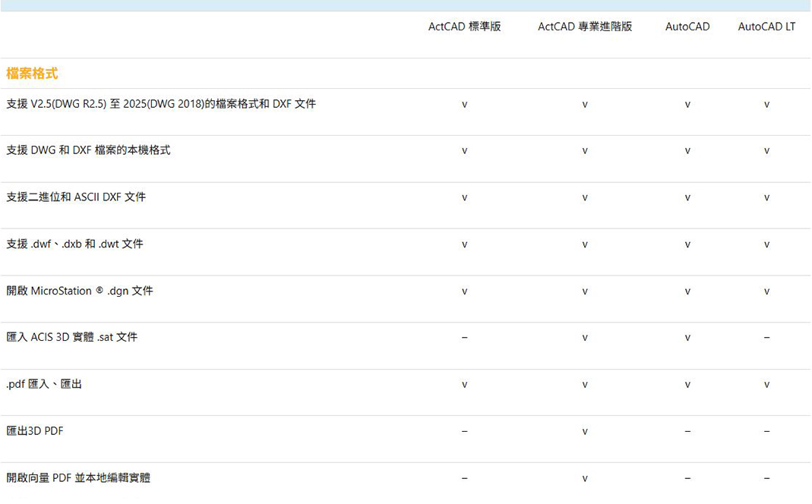Click the checkmark for 匯出3D PDF under ActCAD 專業進階版

click(x=584, y=430)
